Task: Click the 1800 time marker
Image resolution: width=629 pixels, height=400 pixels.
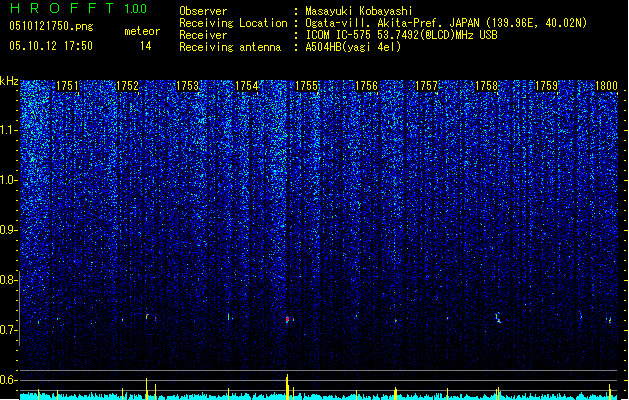Action: click(606, 86)
